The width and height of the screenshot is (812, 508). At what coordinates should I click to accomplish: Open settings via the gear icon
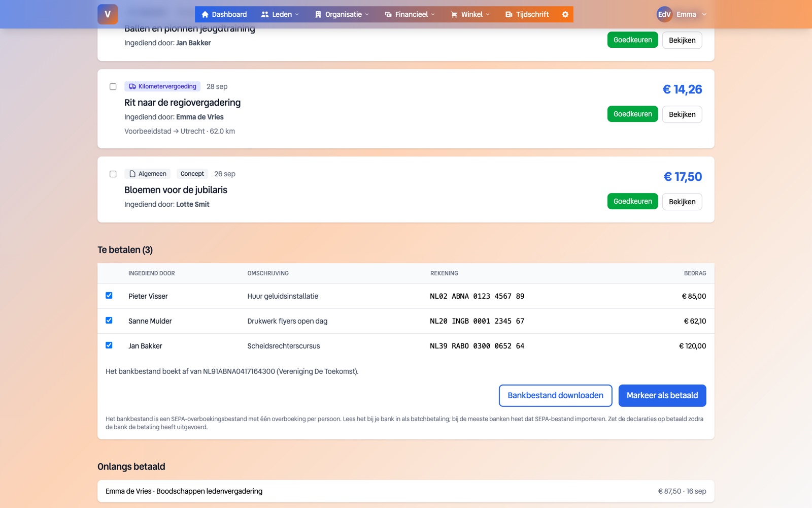click(565, 14)
